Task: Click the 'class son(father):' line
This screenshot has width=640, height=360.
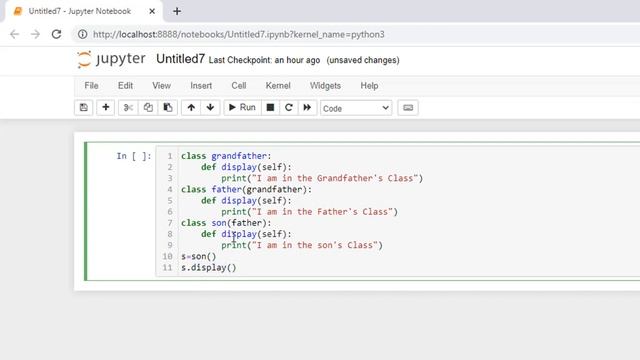Action: [226, 223]
